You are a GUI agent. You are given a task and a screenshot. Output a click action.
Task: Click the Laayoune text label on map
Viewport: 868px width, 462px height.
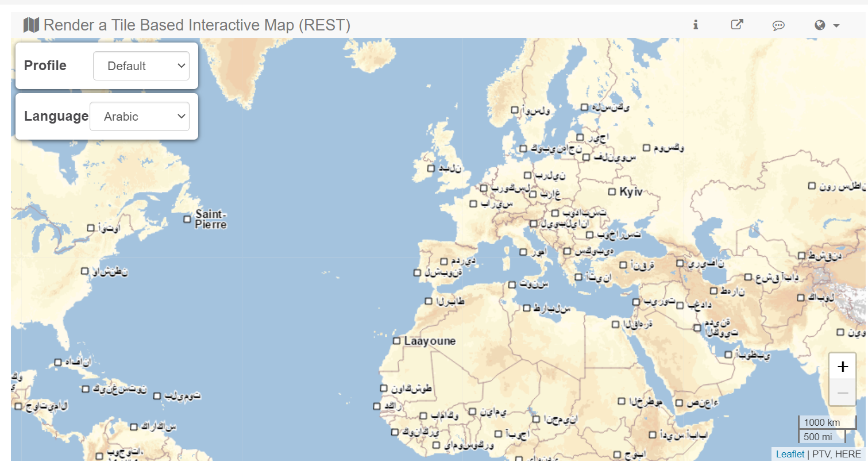point(430,341)
